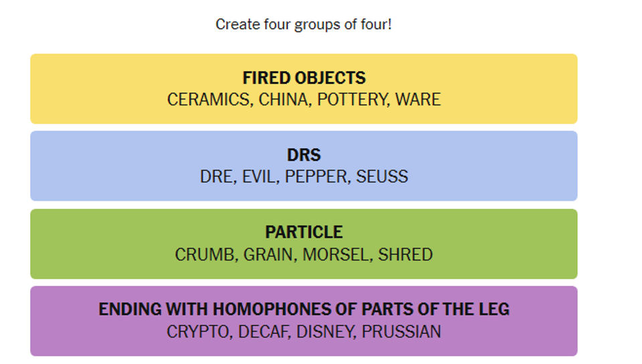
Task: Click the word SEUSS
Action: [x=382, y=177]
